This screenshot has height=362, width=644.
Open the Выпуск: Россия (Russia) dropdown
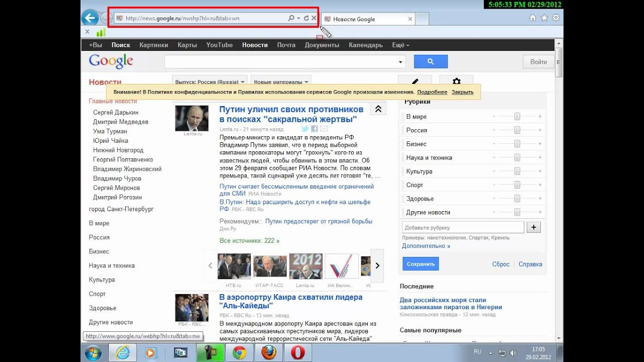point(210,81)
